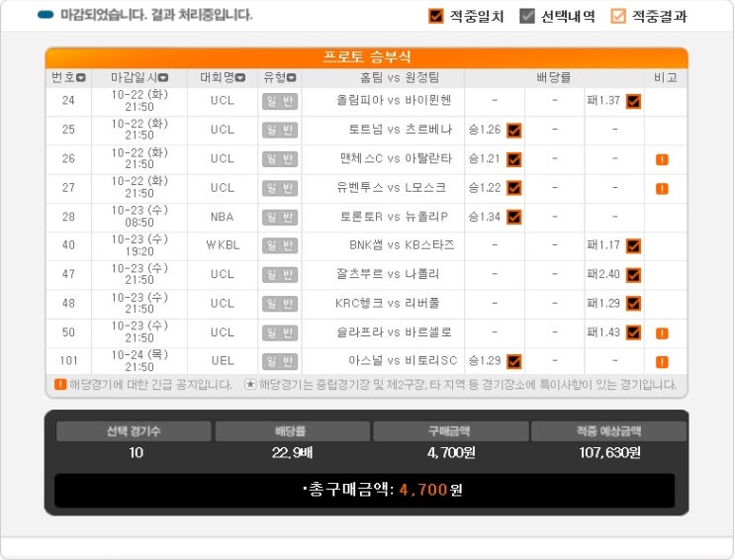Toggle the 패1.37 checkbox for 올림피아 vs 바이뮌헨
This screenshot has width=735, height=560.
tap(634, 101)
